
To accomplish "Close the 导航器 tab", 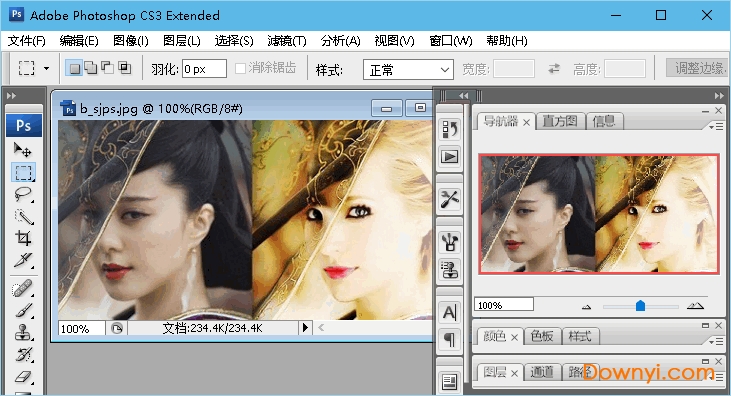I will [x=526, y=123].
